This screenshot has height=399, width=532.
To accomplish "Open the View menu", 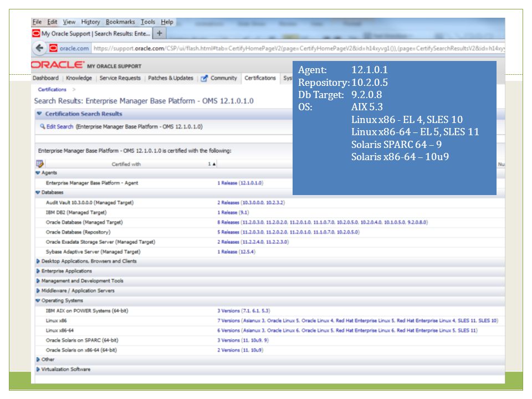I will pyautogui.click(x=69, y=22).
